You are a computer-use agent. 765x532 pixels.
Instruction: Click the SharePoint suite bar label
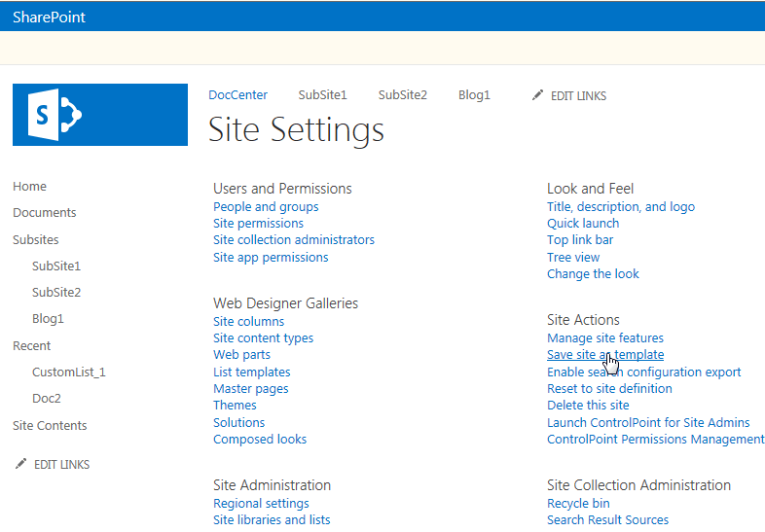50,17
